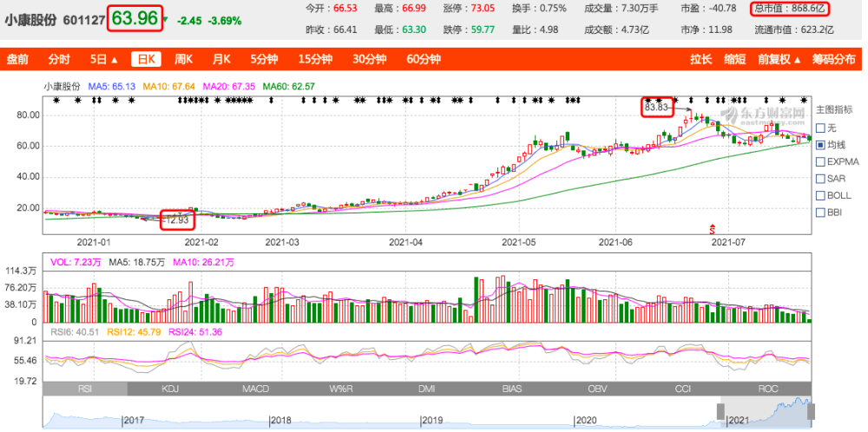Click the shaded selected range on overview timeline
This screenshot has height=432, width=868.
click(x=766, y=411)
